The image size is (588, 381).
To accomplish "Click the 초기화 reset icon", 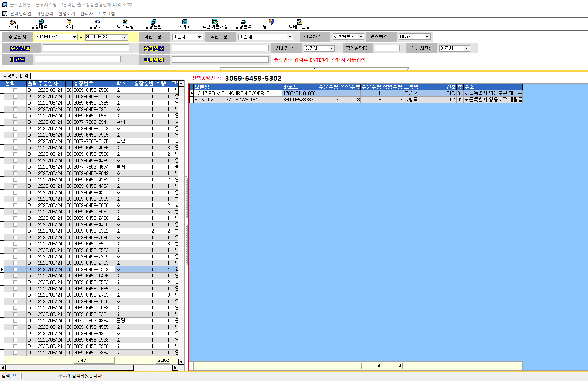I will tap(184, 24).
